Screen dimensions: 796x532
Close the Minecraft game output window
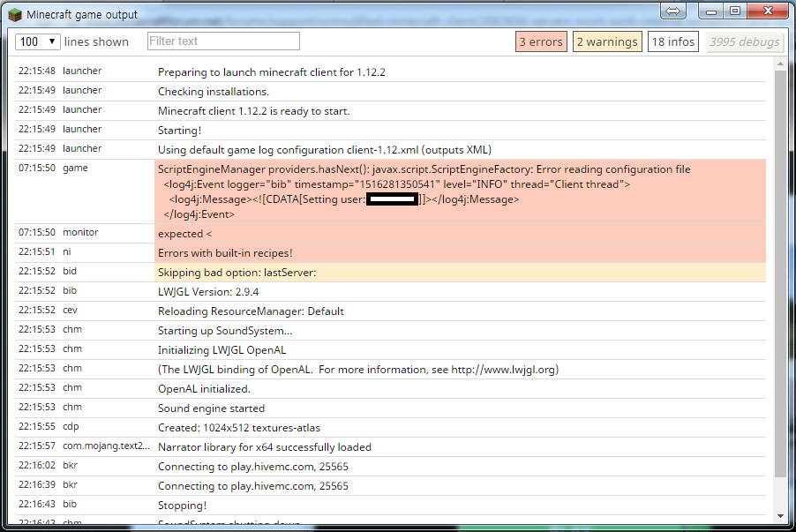click(767, 11)
